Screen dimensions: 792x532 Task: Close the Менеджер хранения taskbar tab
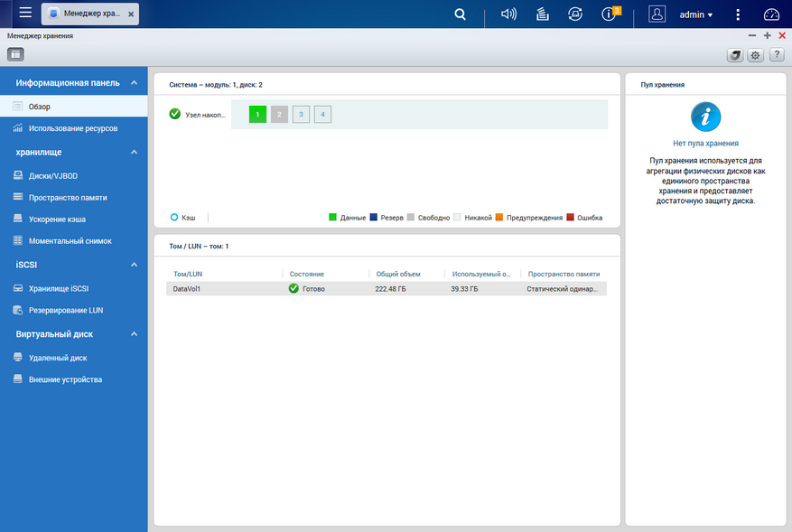131,14
